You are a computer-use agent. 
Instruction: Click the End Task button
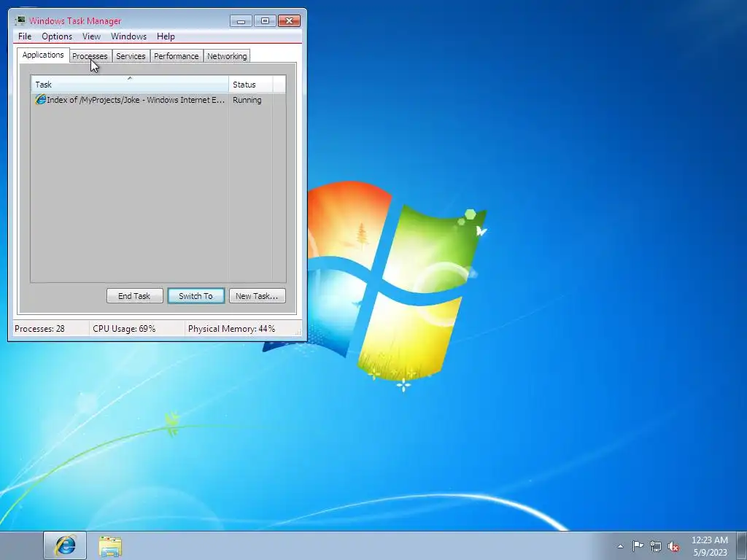pyautogui.click(x=134, y=296)
